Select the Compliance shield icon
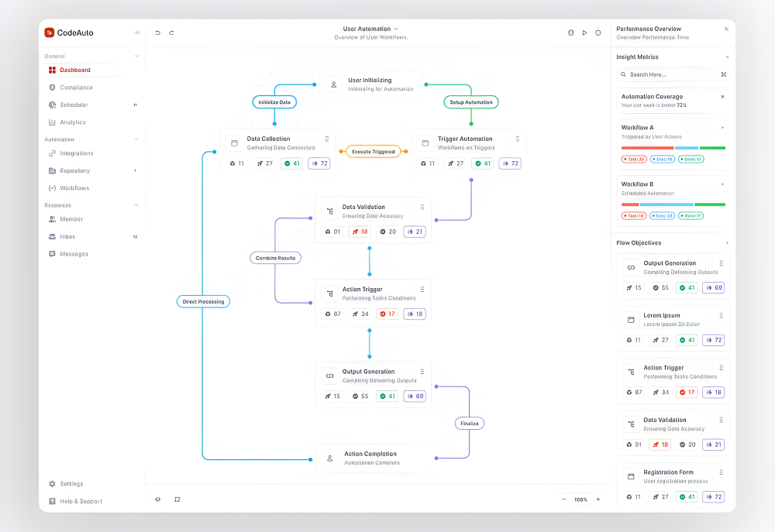 pos(50,87)
